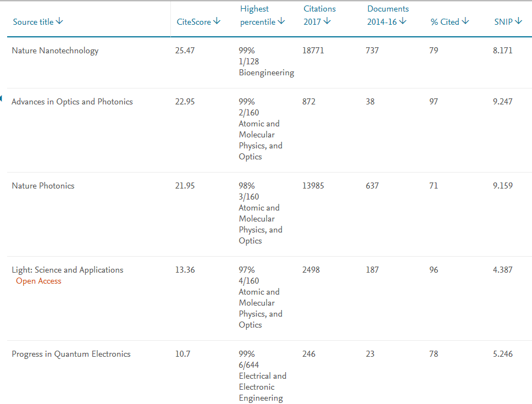The image size is (532, 404).
Task: Select SNIP value 9.247
Action: click(503, 102)
